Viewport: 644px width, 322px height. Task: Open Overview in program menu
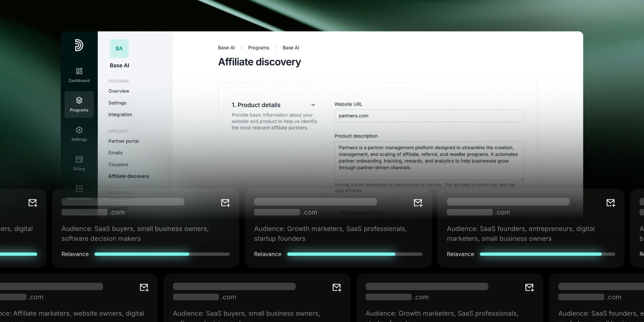point(119,91)
